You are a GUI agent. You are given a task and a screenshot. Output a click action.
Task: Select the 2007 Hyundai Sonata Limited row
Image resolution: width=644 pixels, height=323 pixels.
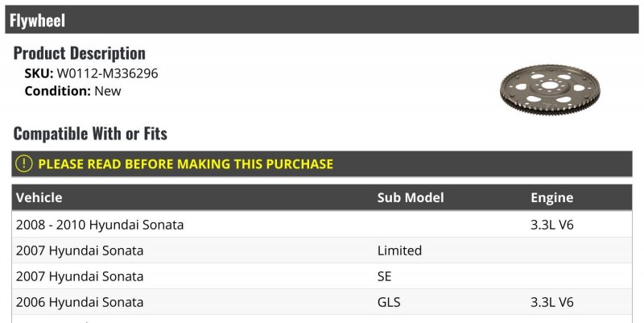coord(321,251)
